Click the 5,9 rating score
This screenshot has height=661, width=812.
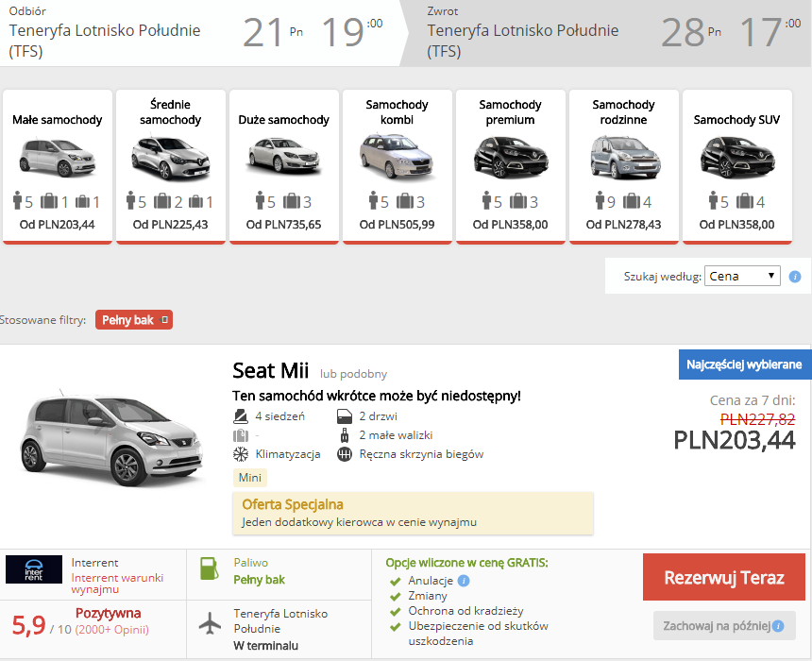point(29,625)
